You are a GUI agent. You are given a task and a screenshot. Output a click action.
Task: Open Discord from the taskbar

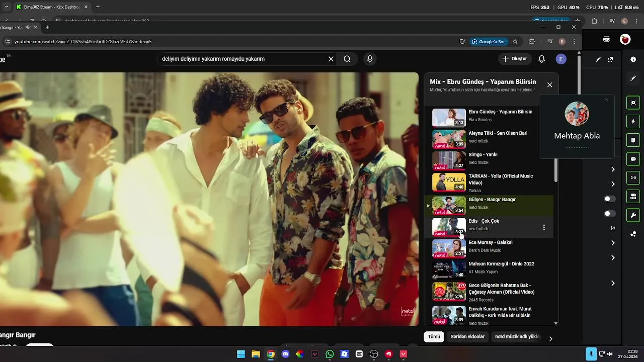coord(285,354)
